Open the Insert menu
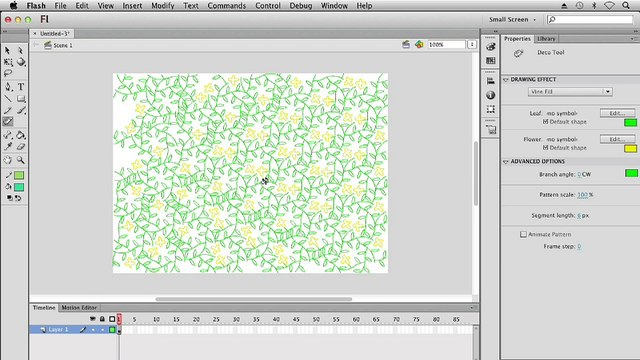 point(132,6)
